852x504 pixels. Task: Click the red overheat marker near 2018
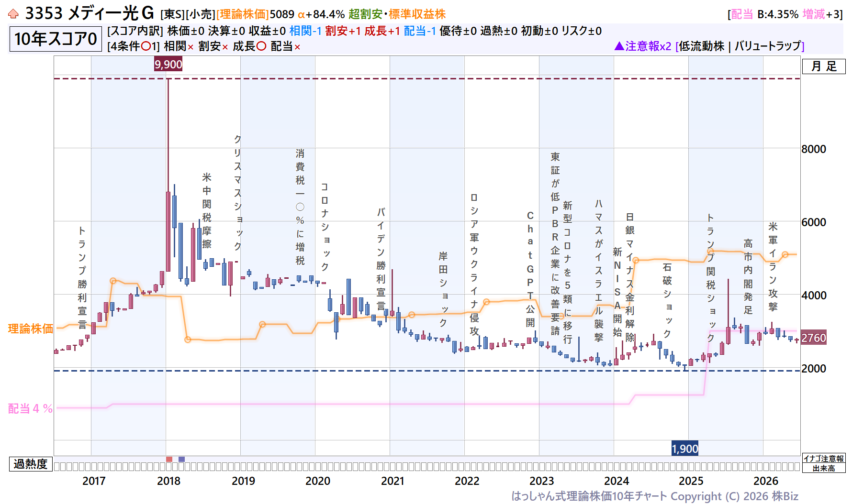coord(169,459)
